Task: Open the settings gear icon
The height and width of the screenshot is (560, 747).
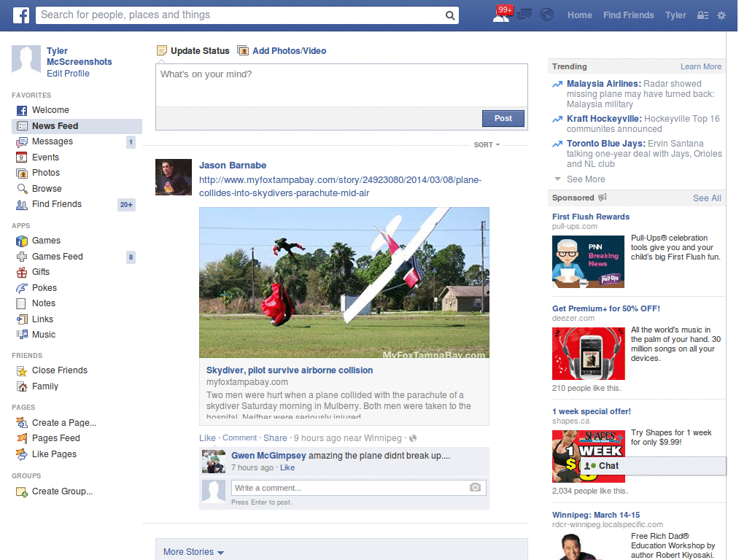Action: coord(721,15)
